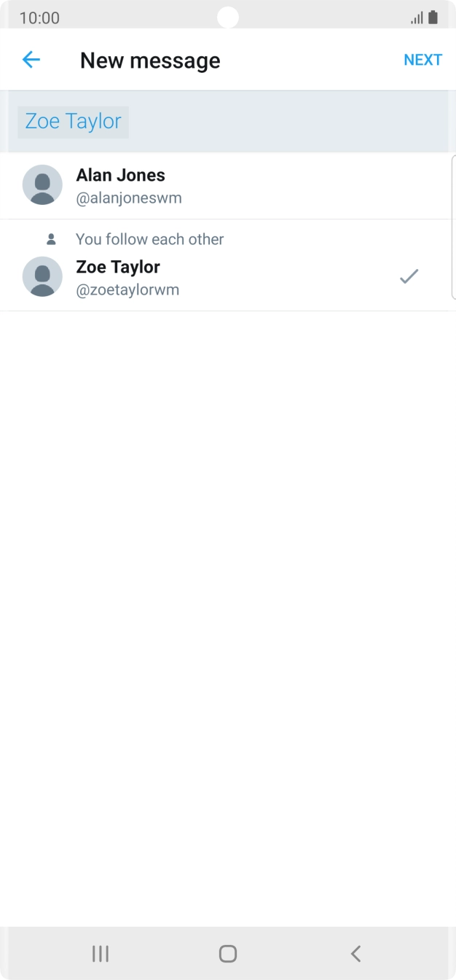Open recent apps from navigation bar
456x980 pixels.
[101, 953]
